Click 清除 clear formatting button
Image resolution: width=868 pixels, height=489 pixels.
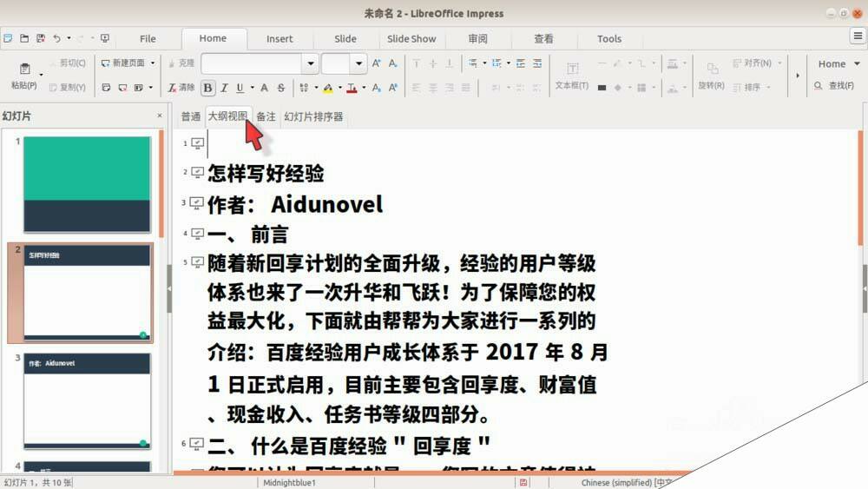tap(181, 88)
